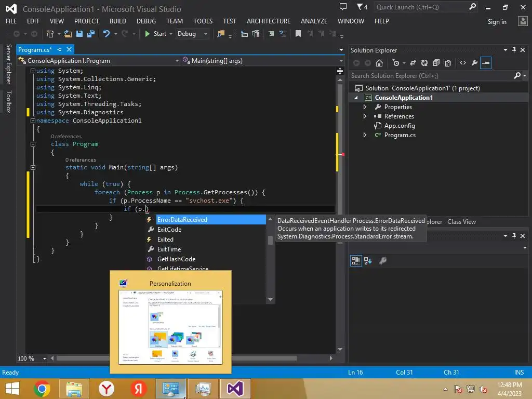Open the ARCHITECTURE menu
532x399 pixels.
point(269,21)
